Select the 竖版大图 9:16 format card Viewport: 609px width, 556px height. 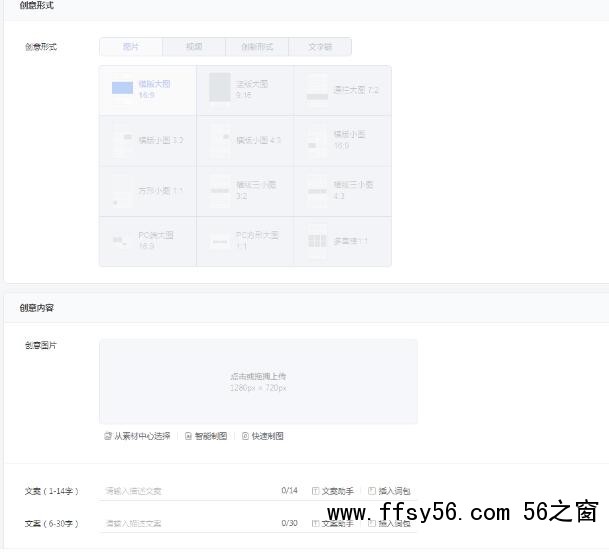tap(245, 90)
